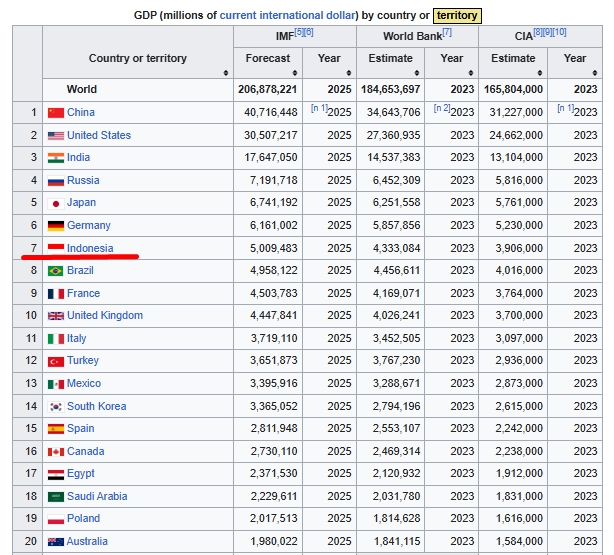Click the highlighted territory word in caption

point(457,16)
